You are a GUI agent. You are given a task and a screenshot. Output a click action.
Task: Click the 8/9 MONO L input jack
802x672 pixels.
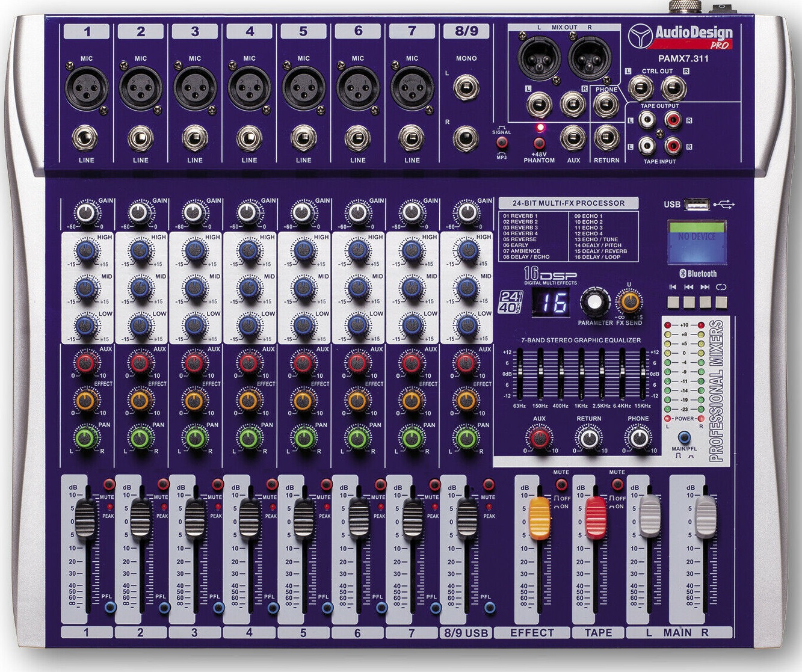pos(465,88)
